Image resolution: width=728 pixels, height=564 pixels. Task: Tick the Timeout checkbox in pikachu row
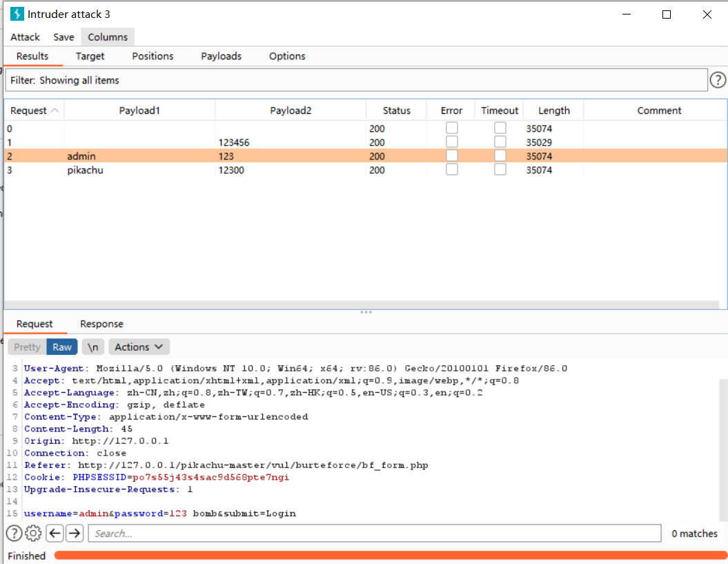coord(500,170)
